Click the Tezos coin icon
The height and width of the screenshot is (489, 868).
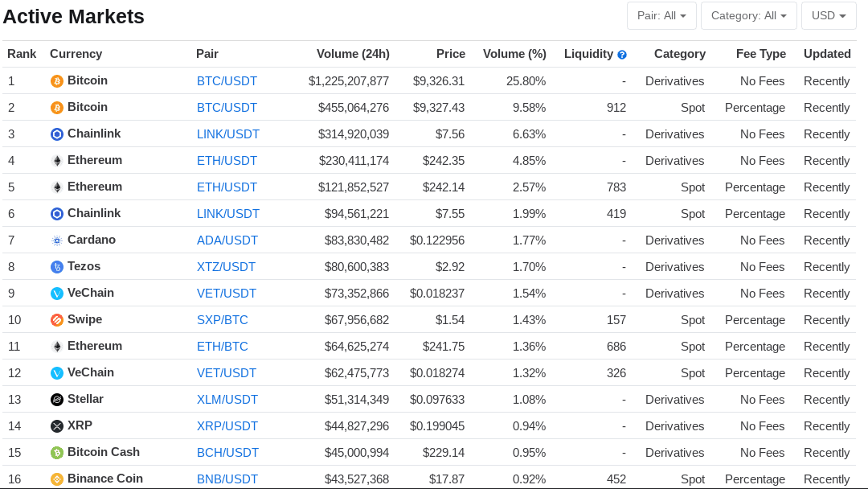pyautogui.click(x=57, y=268)
